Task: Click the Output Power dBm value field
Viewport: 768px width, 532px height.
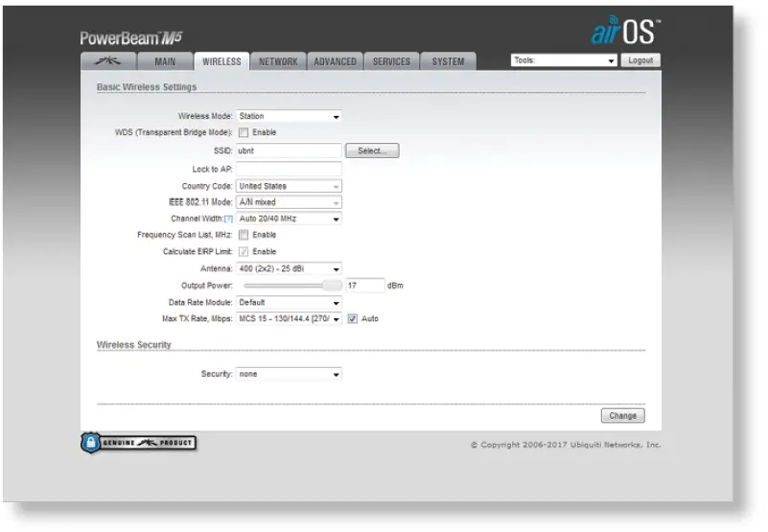Action: pos(365,286)
